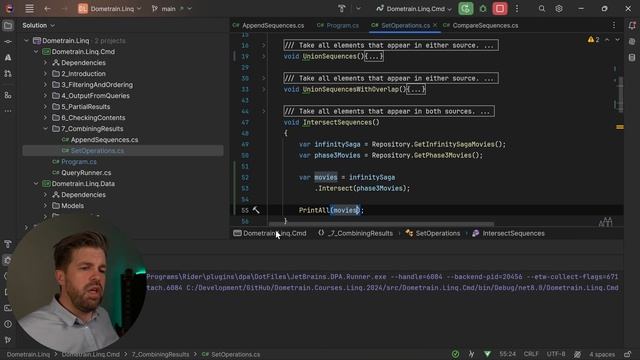640x360 pixels.
Task: Click the editor vertical scrollbar
Action: point(620,95)
